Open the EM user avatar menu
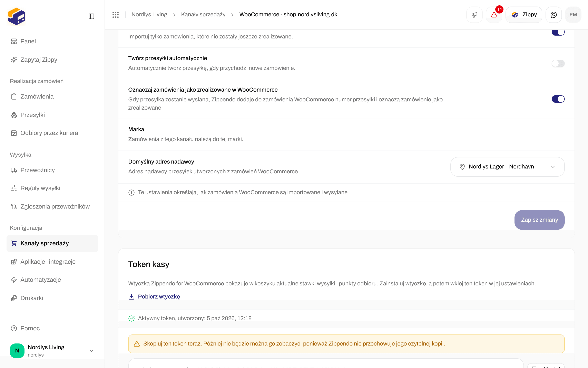The image size is (588, 368). (573, 15)
